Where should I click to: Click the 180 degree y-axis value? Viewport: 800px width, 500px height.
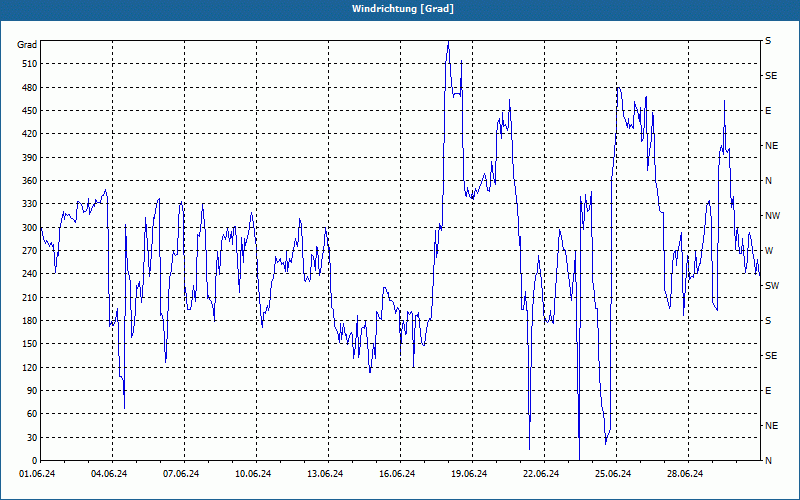click(30, 320)
